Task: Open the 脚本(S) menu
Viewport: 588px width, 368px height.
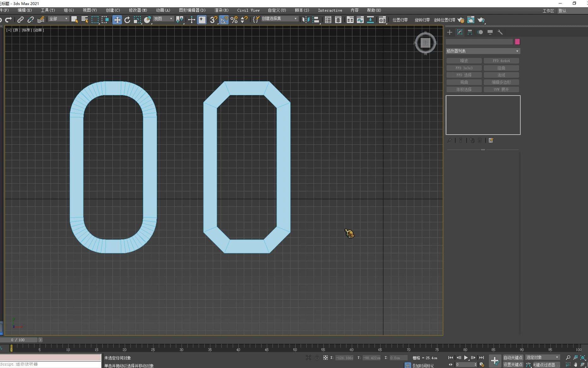Action: tap(302, 10)
